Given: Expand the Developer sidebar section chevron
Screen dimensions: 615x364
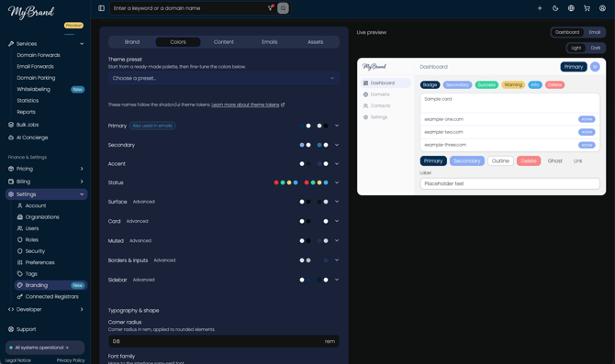Looking at the screenshot, I should [82, 310].
